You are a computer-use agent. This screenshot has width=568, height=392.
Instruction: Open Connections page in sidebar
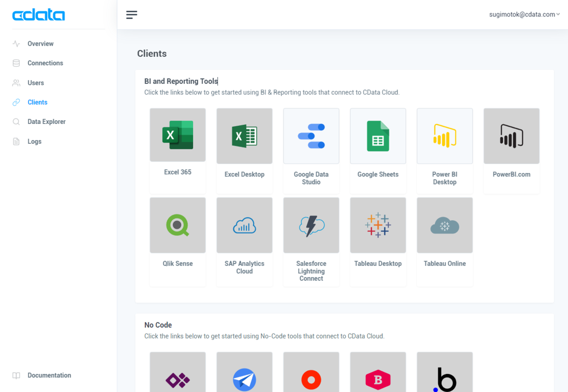[x=45, y=63]
